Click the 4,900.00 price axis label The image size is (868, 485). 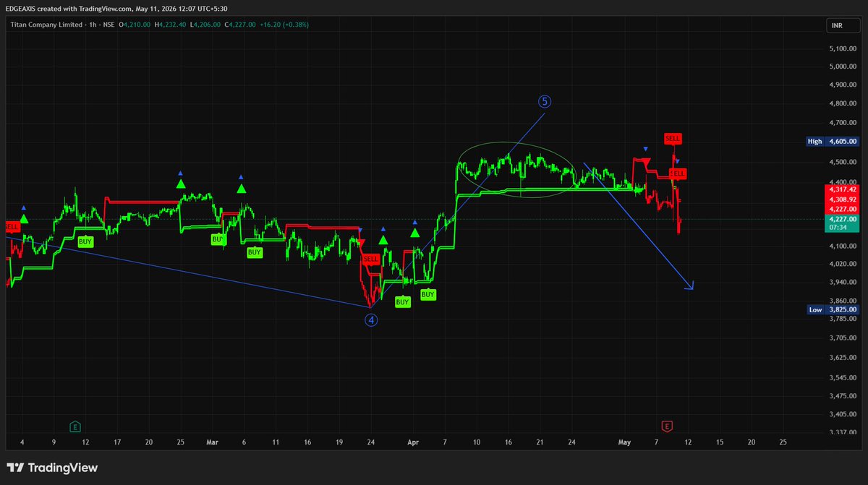pos(843,85)
